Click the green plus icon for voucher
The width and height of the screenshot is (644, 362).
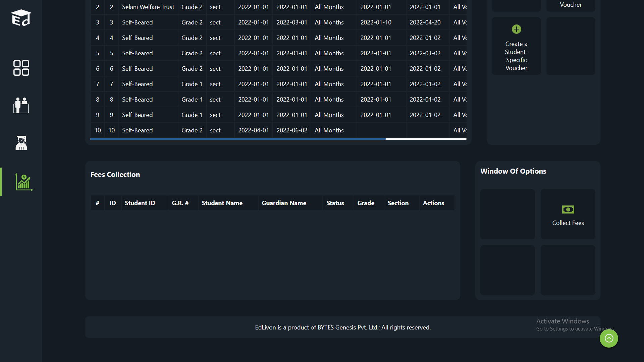coord(516,29)
